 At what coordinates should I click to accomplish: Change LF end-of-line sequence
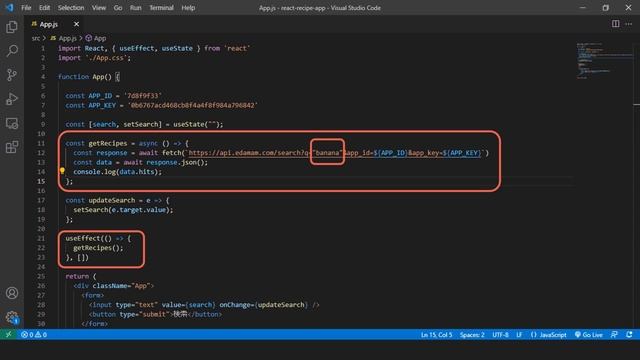519,335
